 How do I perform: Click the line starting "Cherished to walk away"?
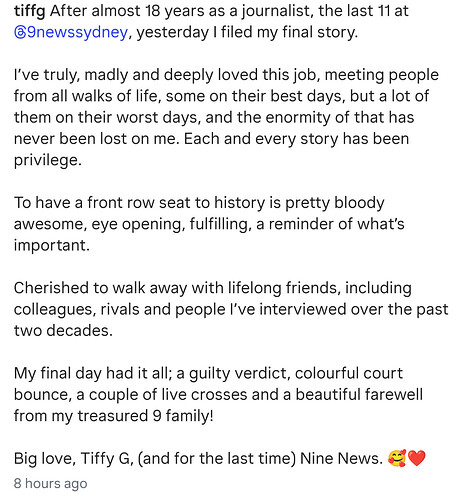coord(213,288)
